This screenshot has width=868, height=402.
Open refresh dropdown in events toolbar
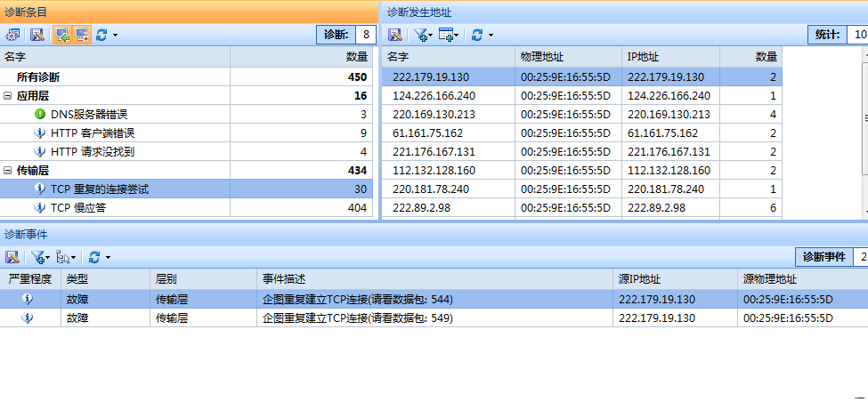[108, 257]
